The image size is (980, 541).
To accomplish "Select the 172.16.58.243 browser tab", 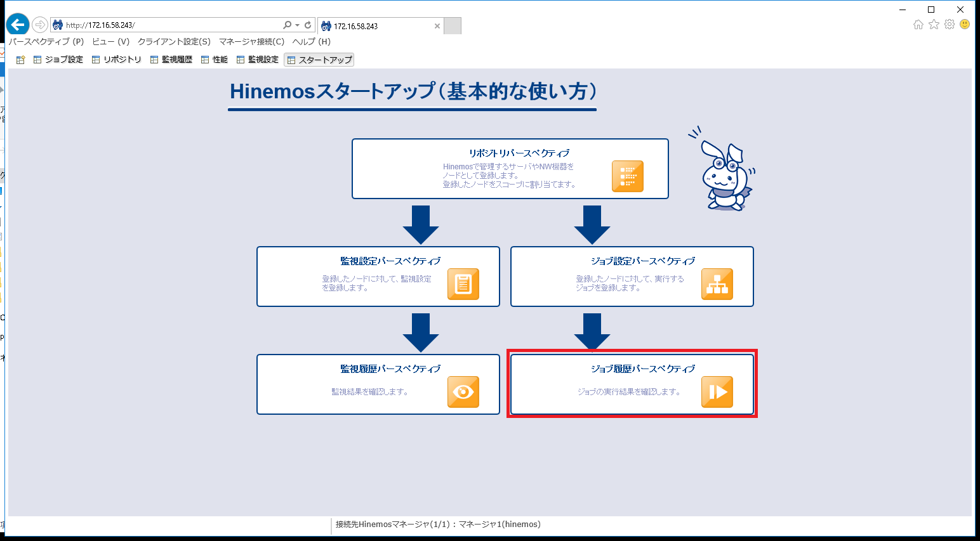I will point(380,26).
